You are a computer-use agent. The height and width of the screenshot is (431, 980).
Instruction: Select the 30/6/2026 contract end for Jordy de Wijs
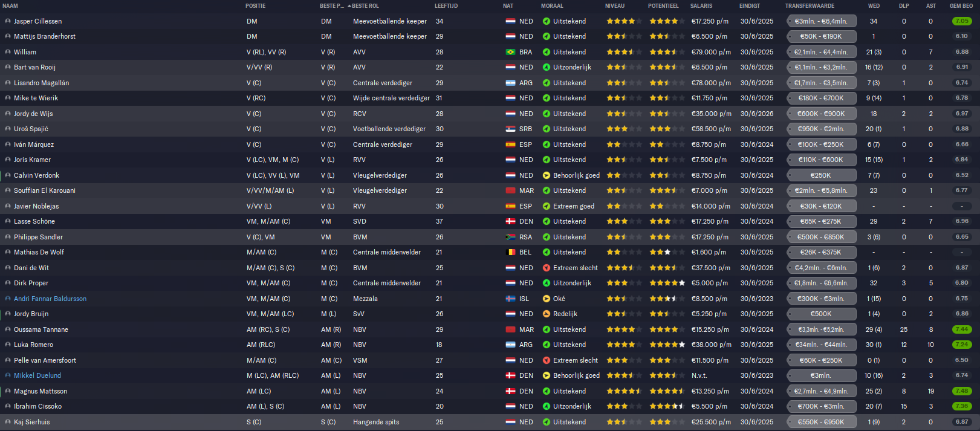757,114
